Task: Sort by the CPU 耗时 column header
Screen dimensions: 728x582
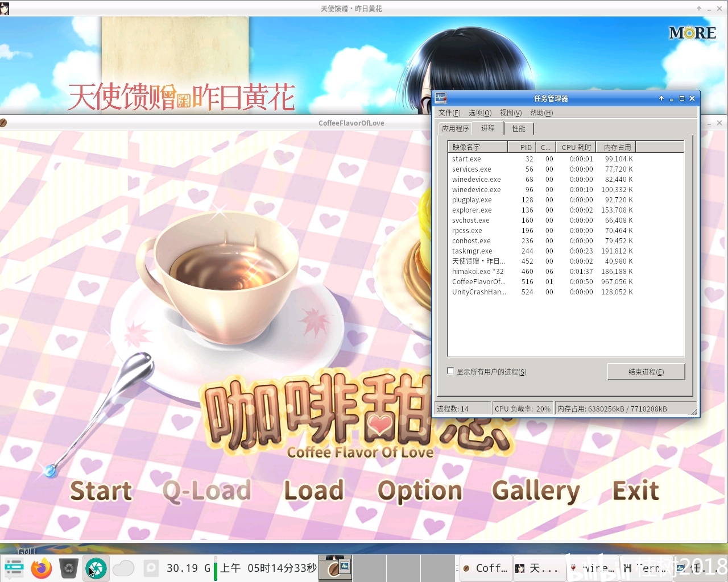Action: [x=576, y=147]
